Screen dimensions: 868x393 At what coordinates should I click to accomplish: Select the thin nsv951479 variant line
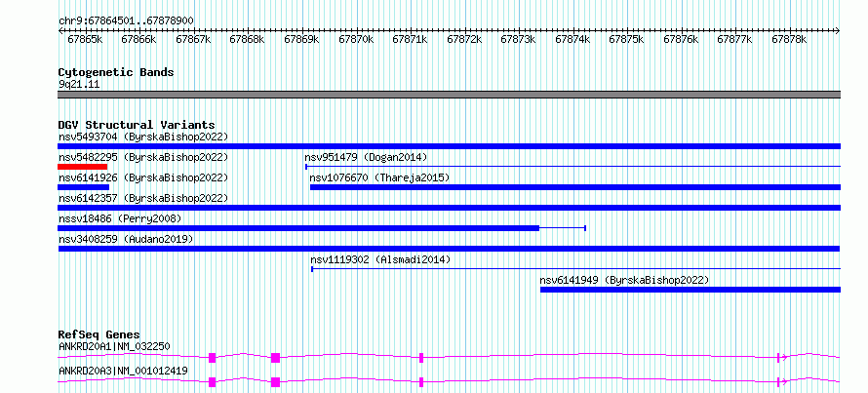coord(572,167)
